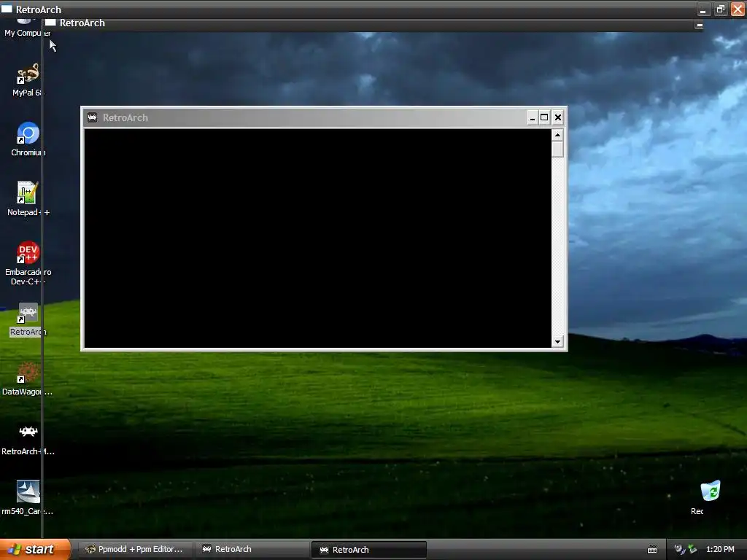Close the RetroArch console window
The height and width of the screenshot is (560, 747).
pos(558,117)
